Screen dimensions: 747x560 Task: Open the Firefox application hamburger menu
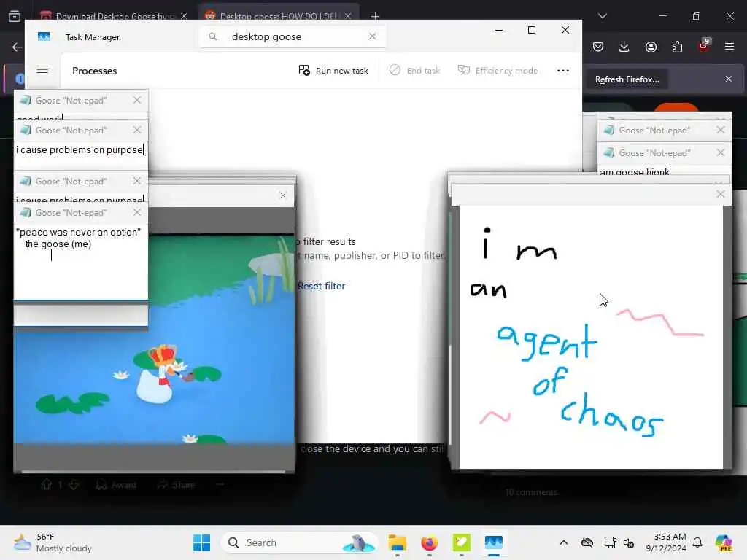729,47
